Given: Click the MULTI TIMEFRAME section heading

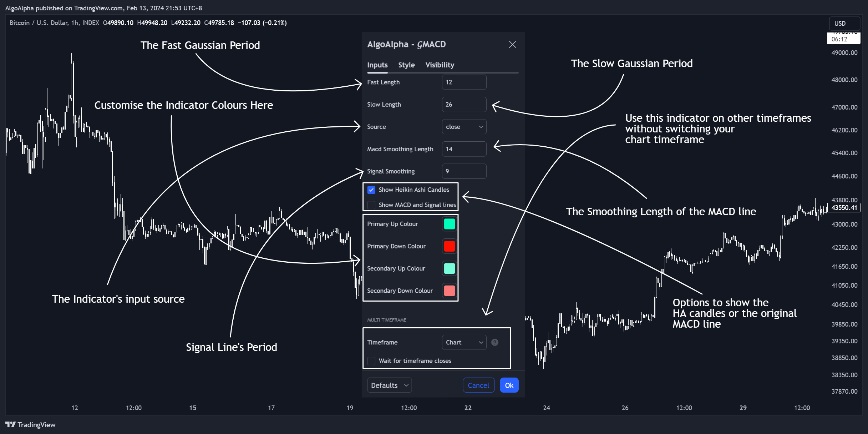Looking at the screenshot, I should 387,320.
